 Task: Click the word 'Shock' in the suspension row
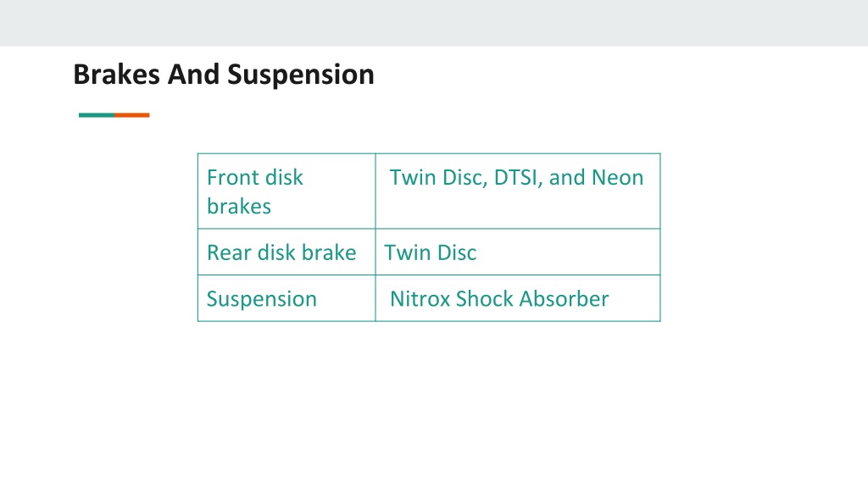click(484, 299)
